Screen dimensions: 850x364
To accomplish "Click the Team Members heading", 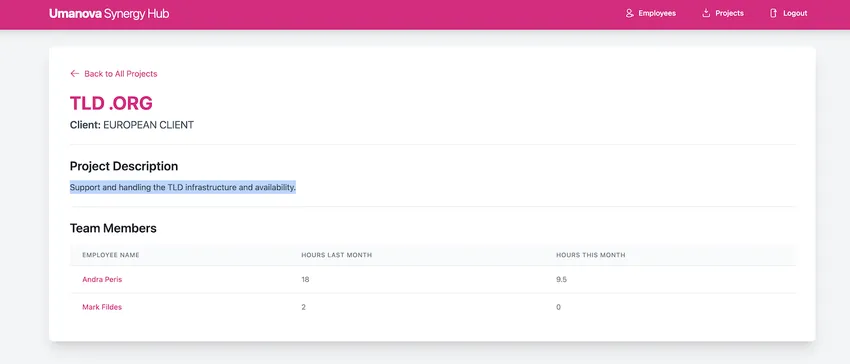I will pos(113,228).
